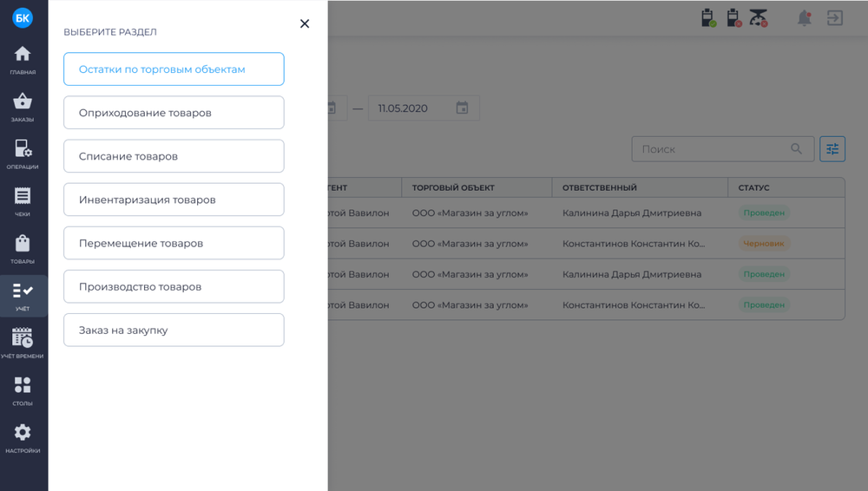The height and width of the screenshot is (491, 868).
Task: Select Оприходование товаров section
Action: point(174,113)
